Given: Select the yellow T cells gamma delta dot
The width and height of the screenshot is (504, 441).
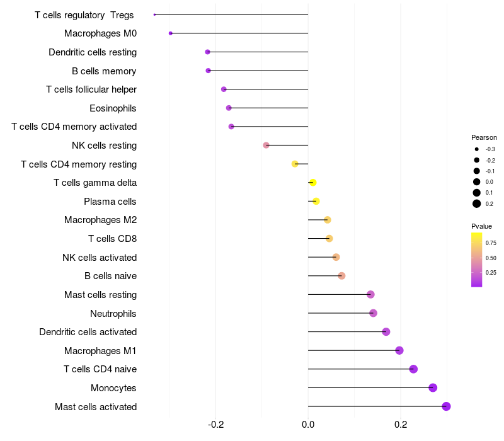Looking at the screenshot, I should (x=312, y=183).
